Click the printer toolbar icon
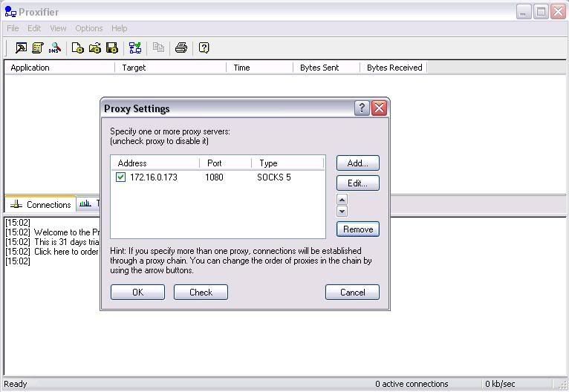The width and height of the screenshot is (569, 392). click(x=181, y=48)
